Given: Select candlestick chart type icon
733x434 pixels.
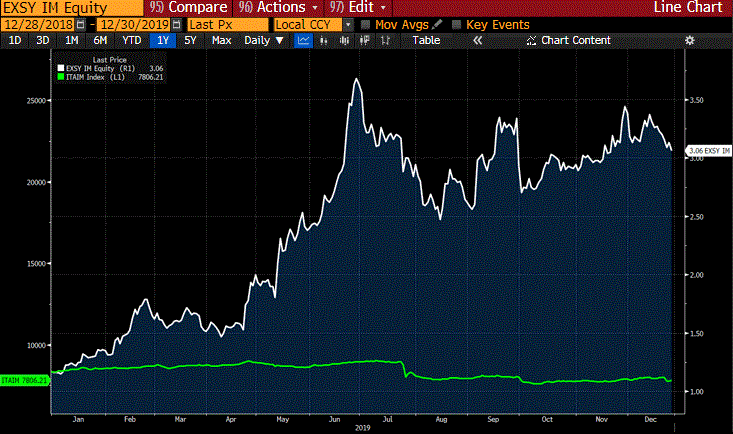Looking at the screenshot, I should click(x=365, y=41).
